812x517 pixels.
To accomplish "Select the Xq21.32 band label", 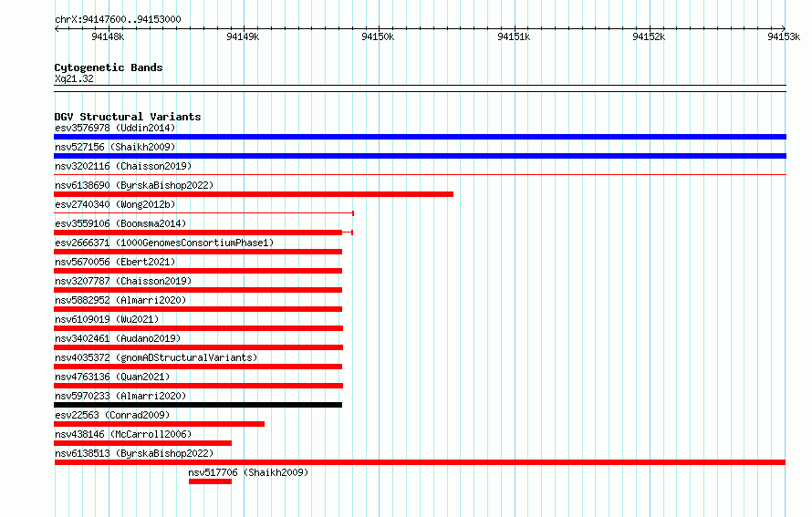I will click(x=74, y=78).
